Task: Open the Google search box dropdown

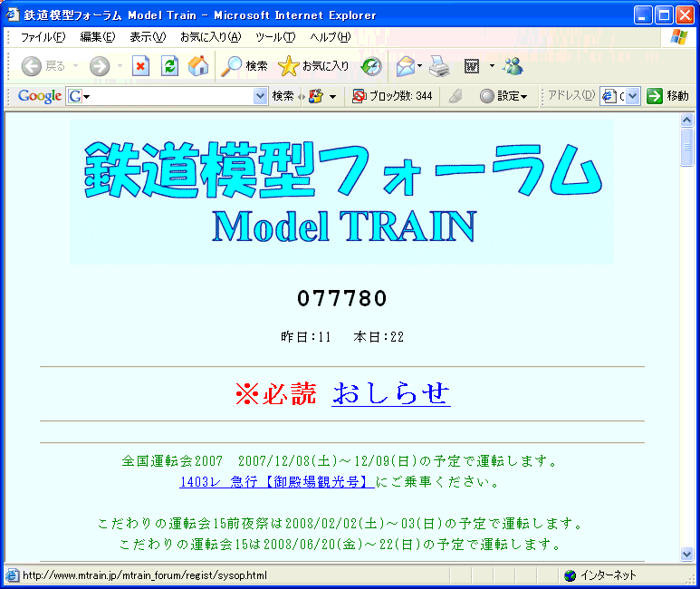Action: click(260, 96)
